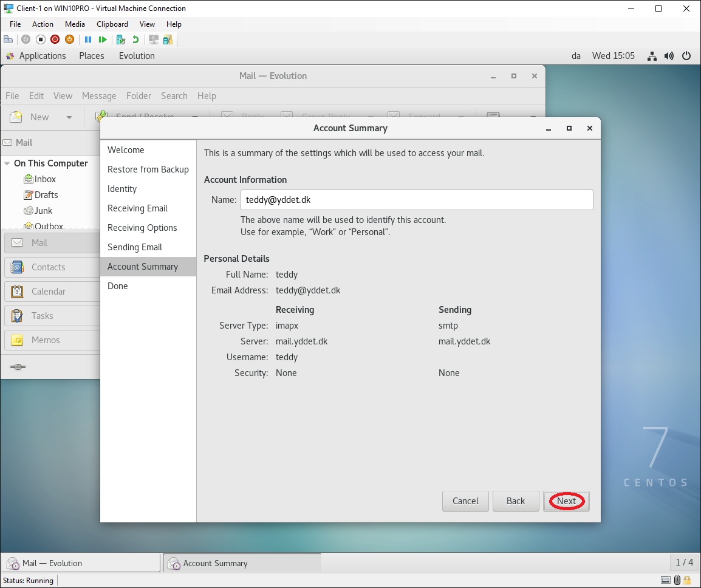
Task: Click the Identity step in the sidebar
Action: tap(148, 189)
